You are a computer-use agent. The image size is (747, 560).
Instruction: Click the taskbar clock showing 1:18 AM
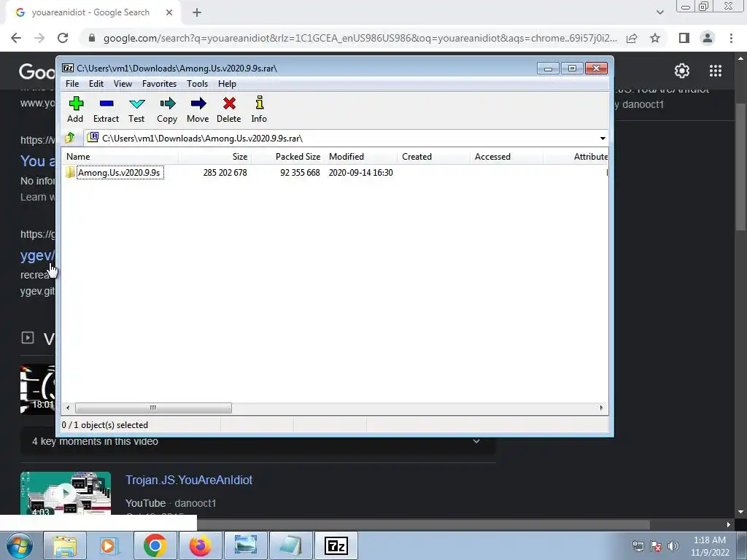[x=710, y=546]
